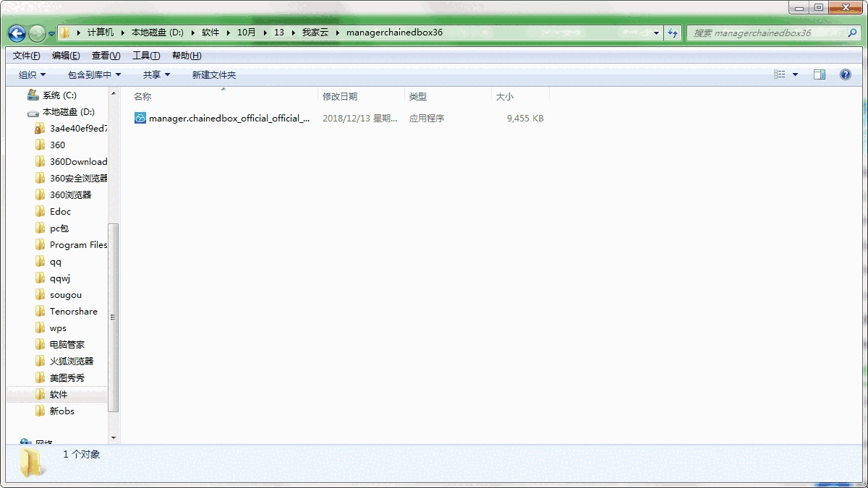The width and height of the screenshot is (868, 488).
Task: Open the recent locations dropdown arrow
Action: [51, 33]
